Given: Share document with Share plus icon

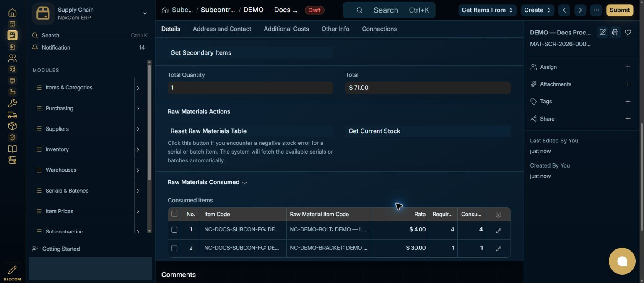Looking at the screenshot, I should 628,119.
